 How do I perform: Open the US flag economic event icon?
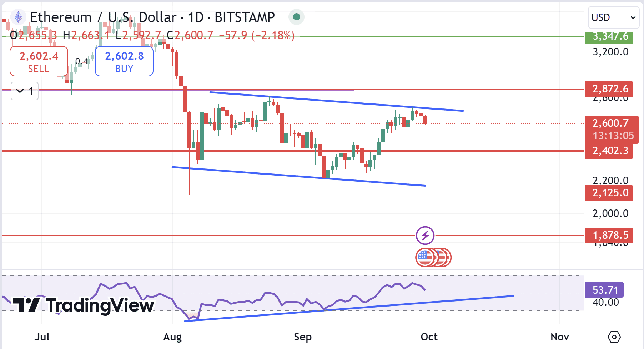tap(425, 257)
